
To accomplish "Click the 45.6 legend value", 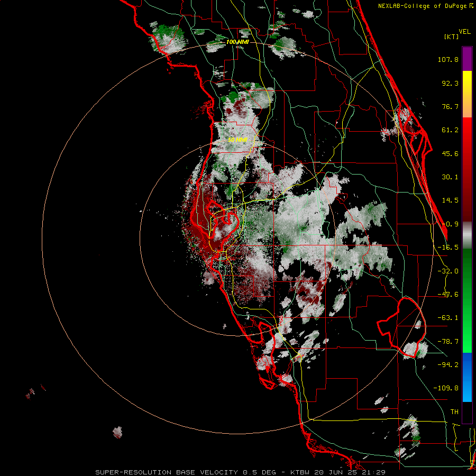I will coord(450,153).
